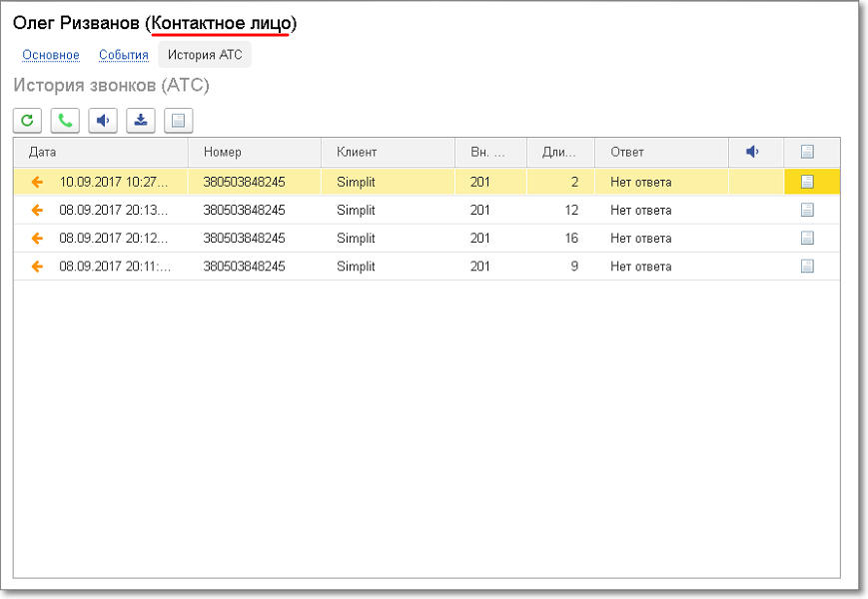Switch to the События tab

tap(124, 55)
